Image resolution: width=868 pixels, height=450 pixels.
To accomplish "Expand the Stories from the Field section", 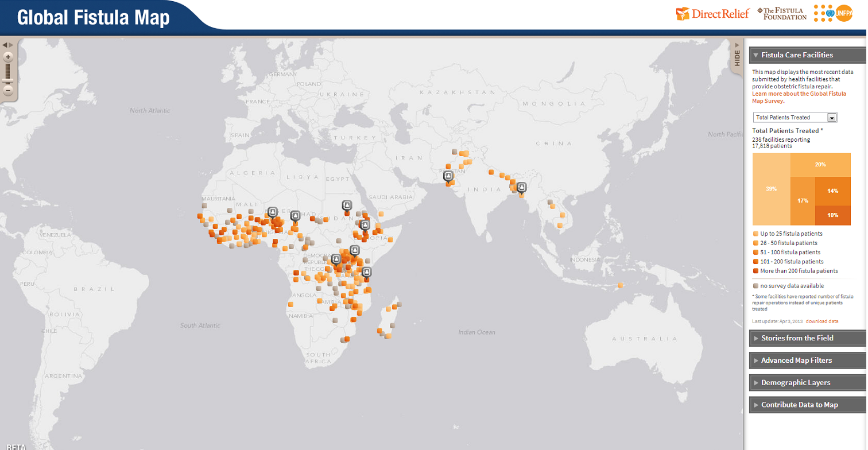I will click(797, 338).
